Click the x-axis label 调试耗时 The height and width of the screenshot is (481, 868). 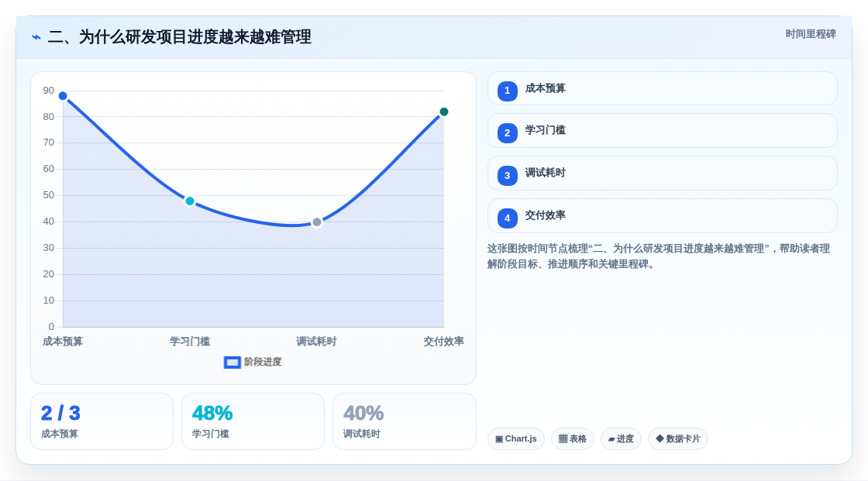pos(317,342)
